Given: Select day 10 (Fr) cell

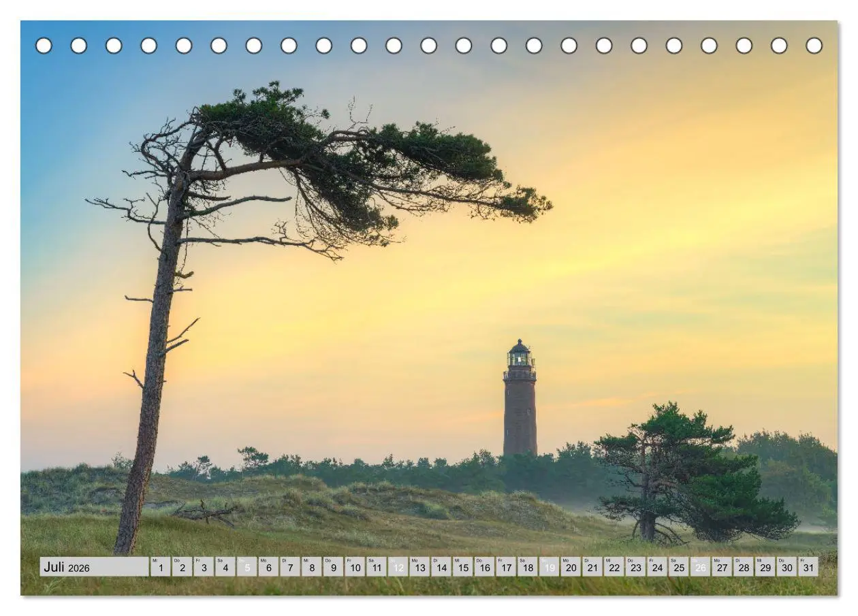Looking at the screenshot, I should click(355, 567).
